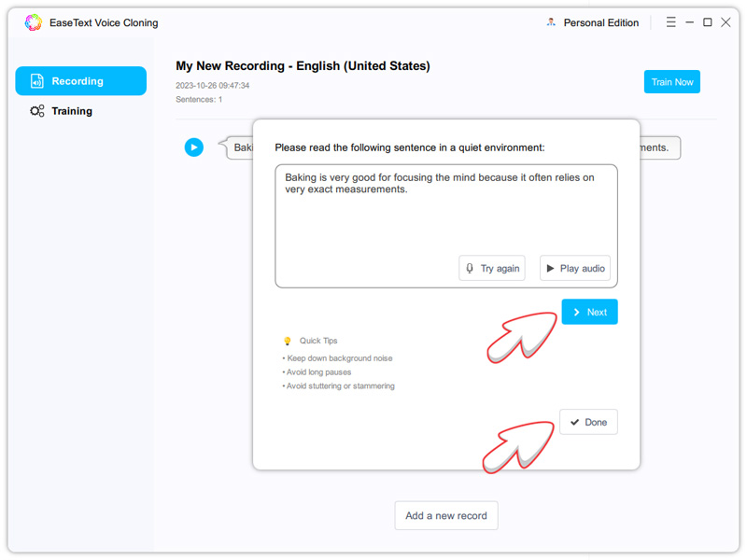Click the 'Please read the following sentence' prompt
The width and height of the screenshot is (747, 560).
point(410,147)
